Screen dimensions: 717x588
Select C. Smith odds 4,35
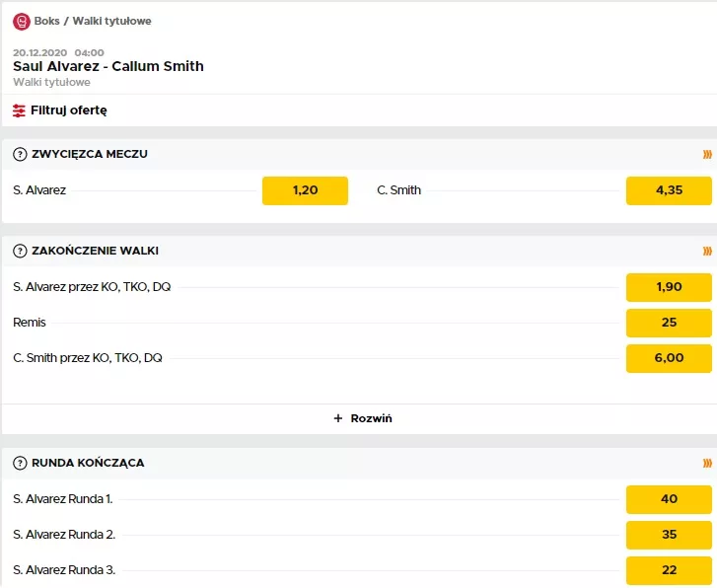(668, 190)
